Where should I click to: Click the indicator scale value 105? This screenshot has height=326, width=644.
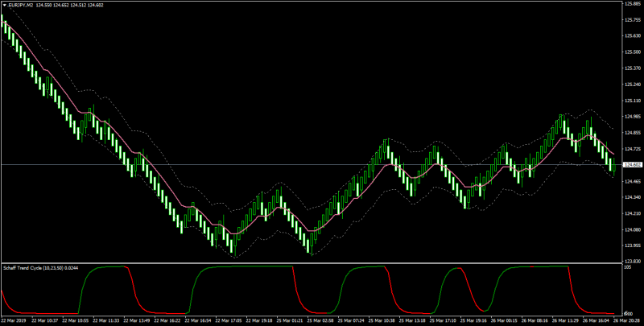628,267
